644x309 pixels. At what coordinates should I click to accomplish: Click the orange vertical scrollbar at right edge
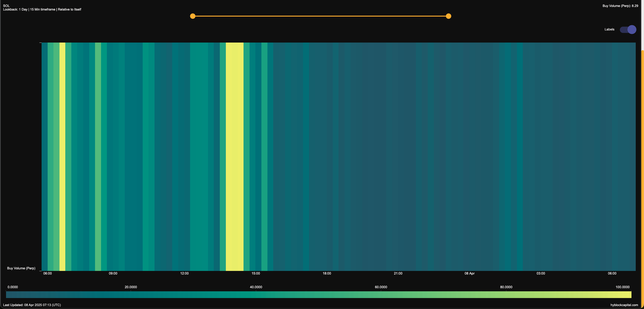pyautogui.click(x=642, y=179)
